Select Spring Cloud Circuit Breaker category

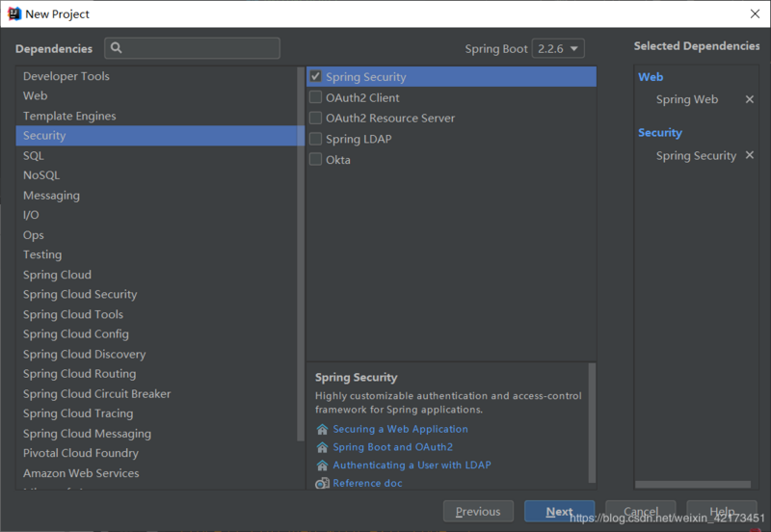(x=157, y=394)
